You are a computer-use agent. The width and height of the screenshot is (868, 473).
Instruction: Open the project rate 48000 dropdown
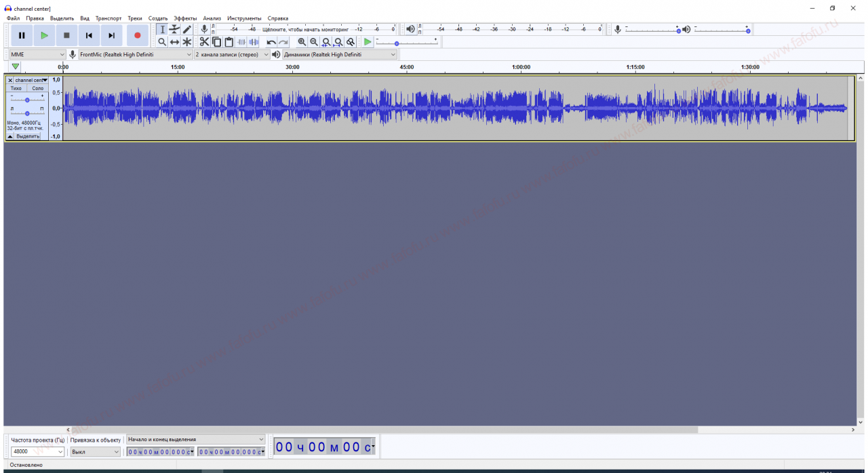(37, 451)
